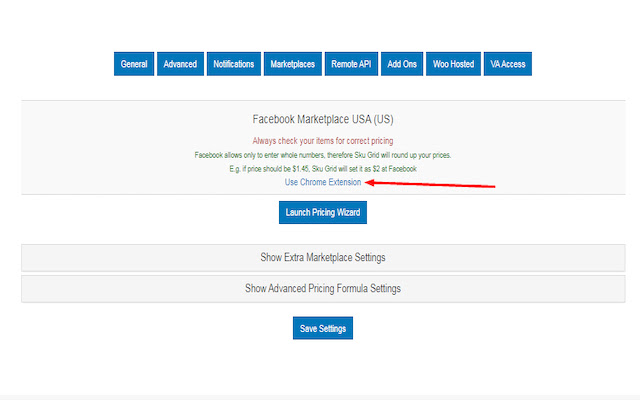The image size is (640, 400).
Task: Click the Use Chrome Extension link
Action: pyautogui.click(x=323, y=182)
